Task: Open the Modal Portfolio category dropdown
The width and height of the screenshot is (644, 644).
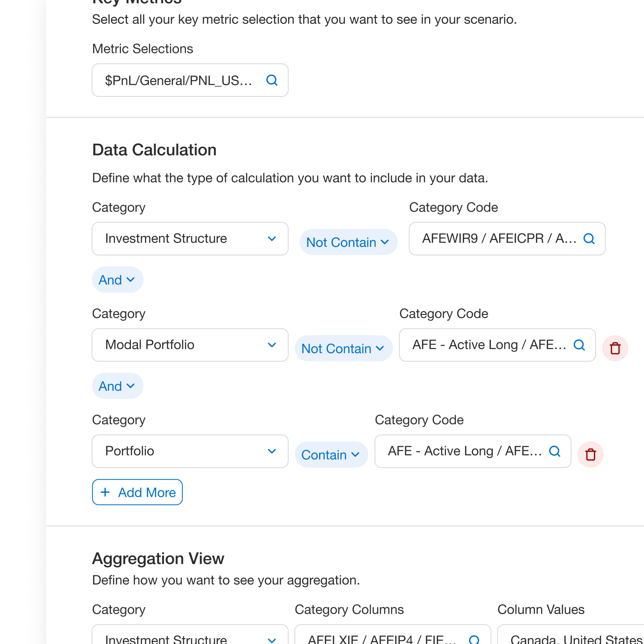Action: point(190,345)
